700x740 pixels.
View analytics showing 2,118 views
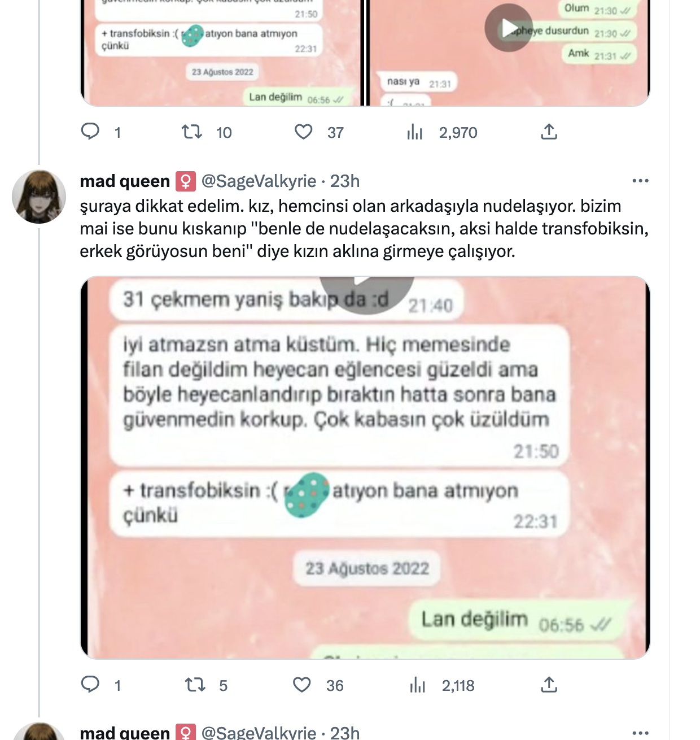pos(417,685)
